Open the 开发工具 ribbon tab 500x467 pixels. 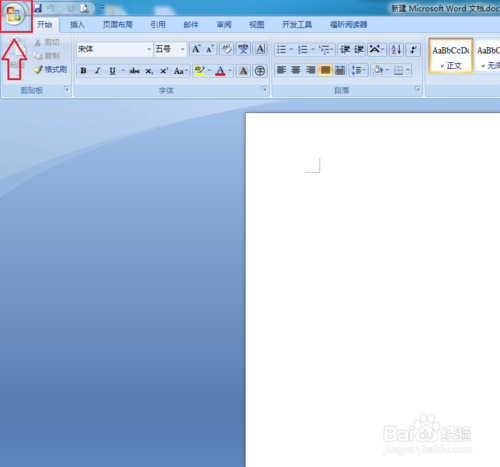(297, 25)
